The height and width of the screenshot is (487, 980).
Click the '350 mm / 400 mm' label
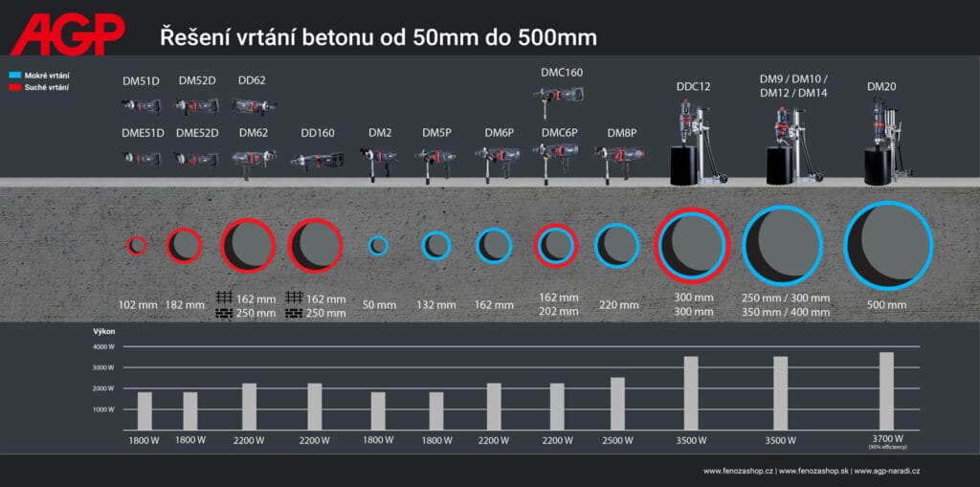(x=786, y=312)
